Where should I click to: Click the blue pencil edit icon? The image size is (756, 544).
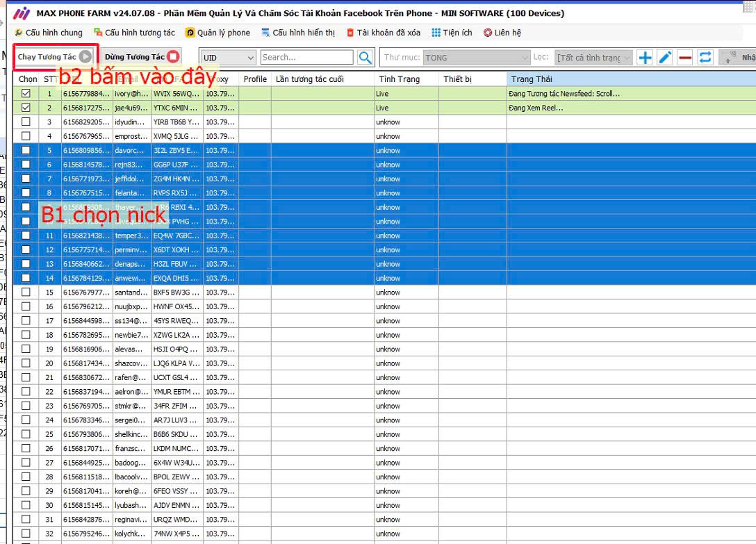665,58
